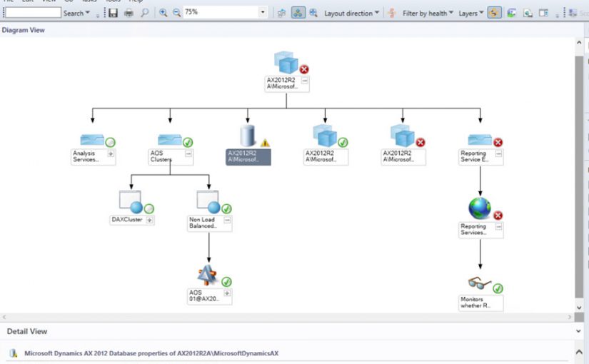Viewport: 589px width, 364px height.
Task: Click the diagram vertical scrollbar down arrow
Action: (x=579, y=308)
